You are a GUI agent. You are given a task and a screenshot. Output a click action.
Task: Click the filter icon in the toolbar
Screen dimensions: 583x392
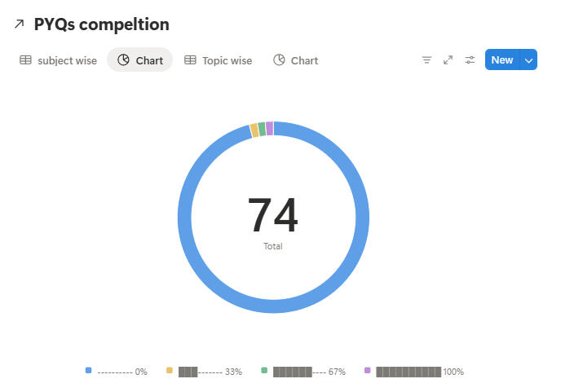(426, 60)
